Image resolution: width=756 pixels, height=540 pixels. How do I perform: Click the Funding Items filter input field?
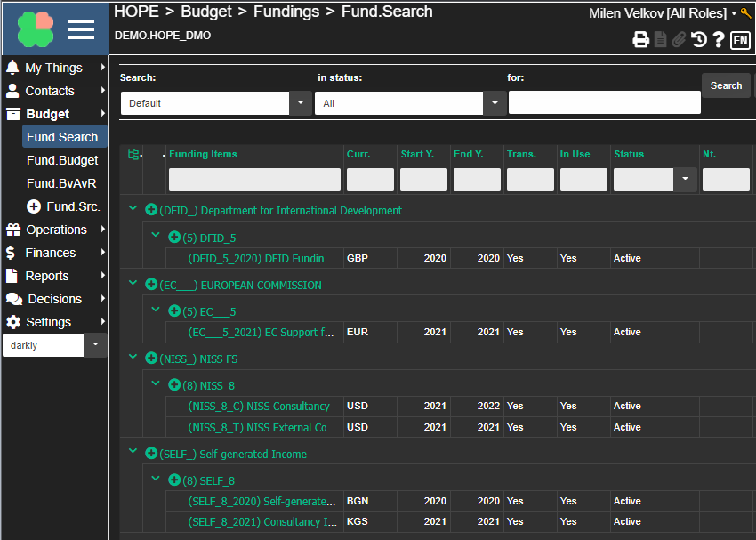point(254,179)
